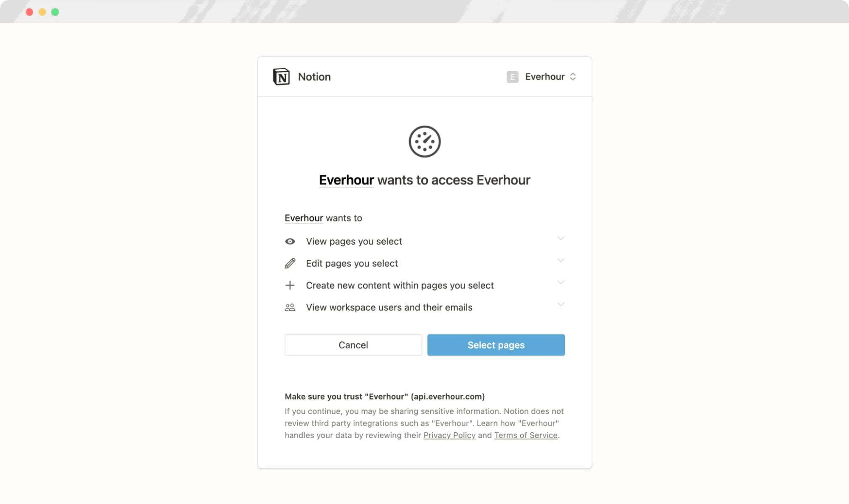Expand the View pages you select permission

click(x=561, y=238)
